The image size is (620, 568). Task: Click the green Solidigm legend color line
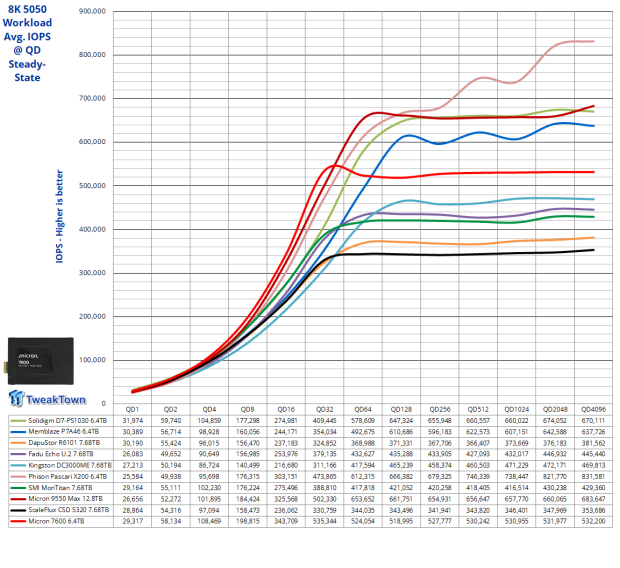(x=18, y=421)
